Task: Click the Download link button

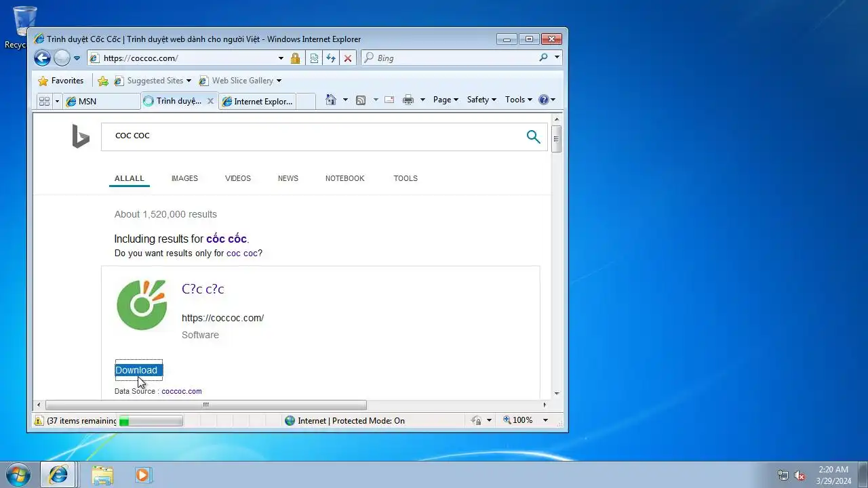Action: click(138, 370)
